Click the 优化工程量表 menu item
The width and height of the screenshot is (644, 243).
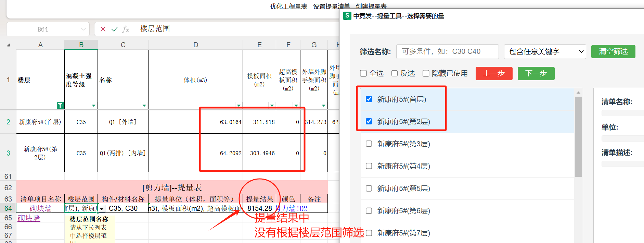[288, 6]
